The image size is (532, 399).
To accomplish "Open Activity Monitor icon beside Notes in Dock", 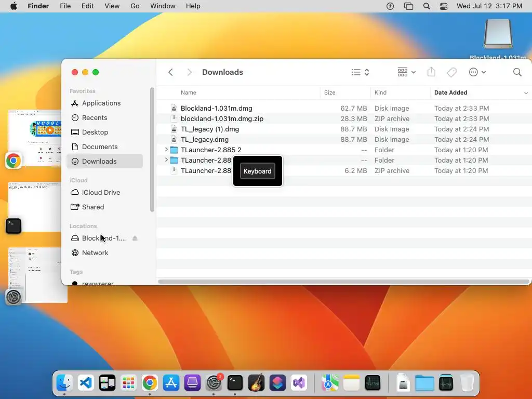I will (373, 383).
